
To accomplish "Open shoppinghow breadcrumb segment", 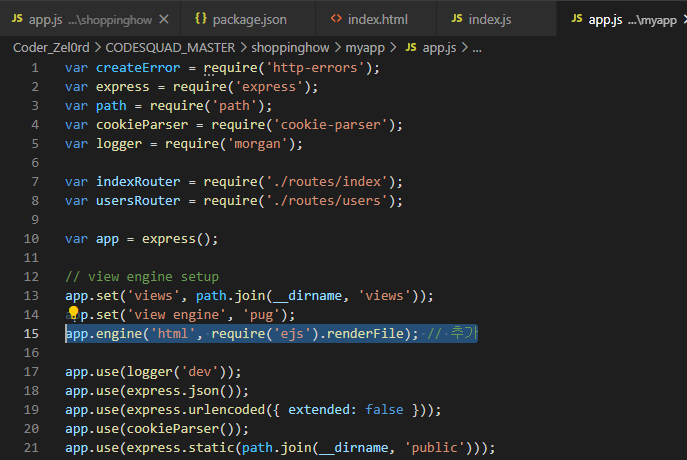I will (x=290, y=47).
